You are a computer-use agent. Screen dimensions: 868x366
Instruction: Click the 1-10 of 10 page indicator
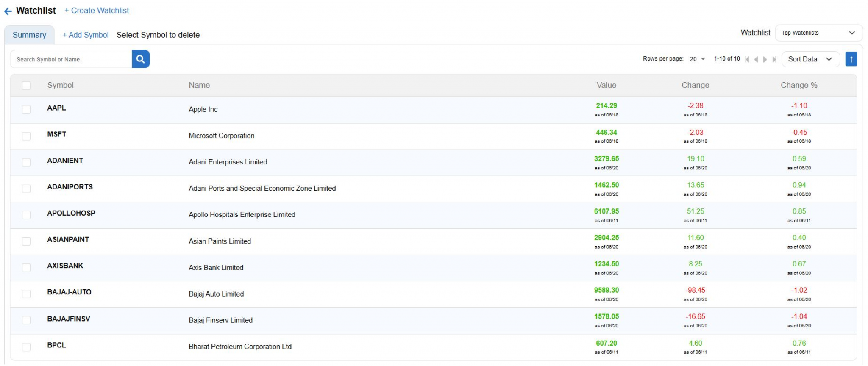[727, 59]
